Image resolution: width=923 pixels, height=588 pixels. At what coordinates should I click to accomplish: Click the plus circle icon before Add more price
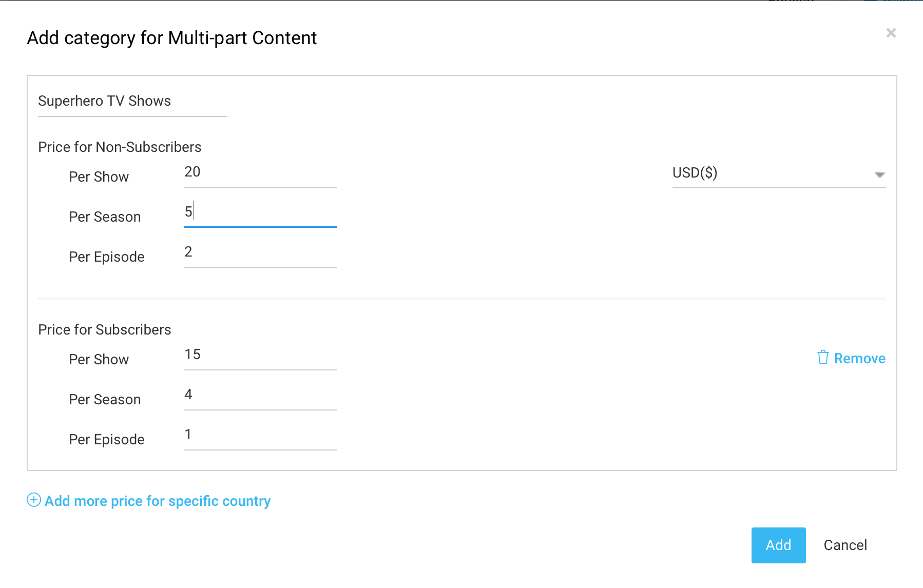coord(33,500)
